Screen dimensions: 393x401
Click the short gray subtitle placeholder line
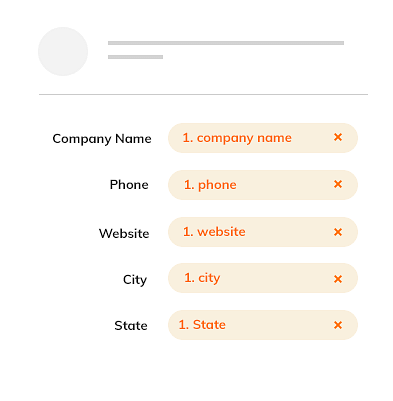point(135,57)
